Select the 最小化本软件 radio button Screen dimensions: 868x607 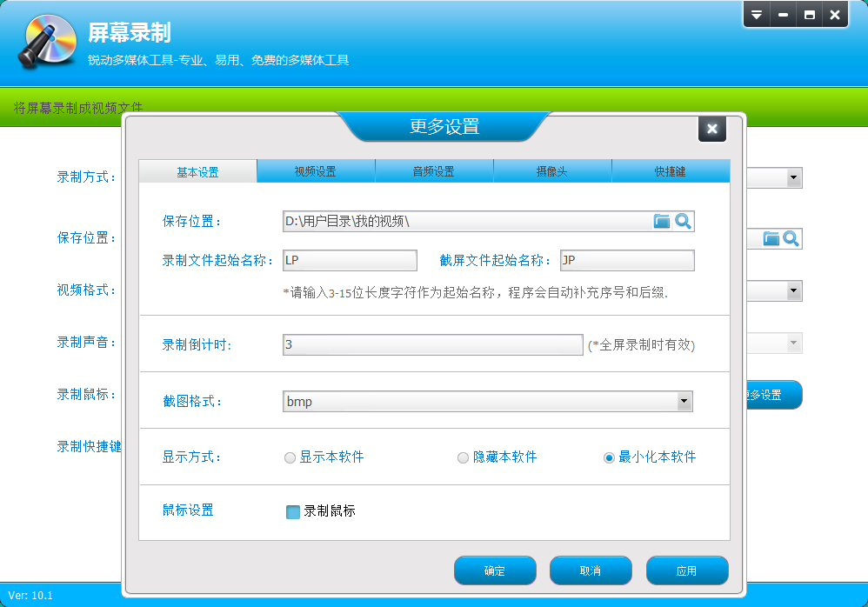(x=609, y=457)
